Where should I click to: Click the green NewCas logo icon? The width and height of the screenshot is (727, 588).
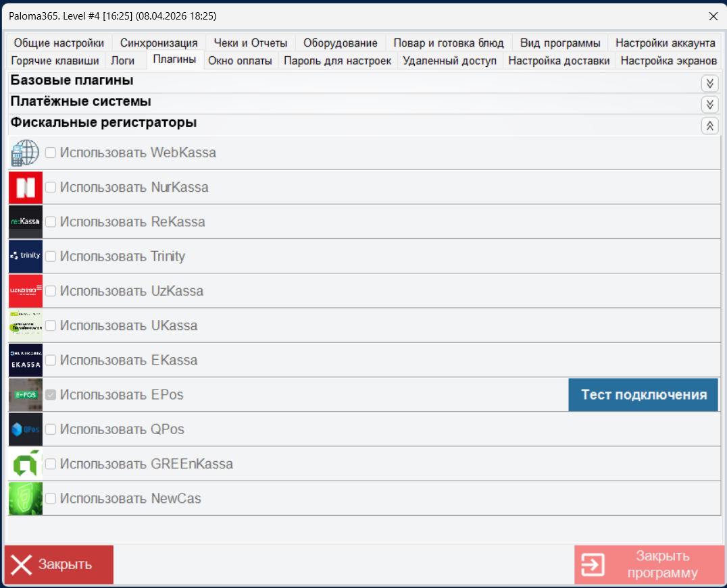point(26,499)
